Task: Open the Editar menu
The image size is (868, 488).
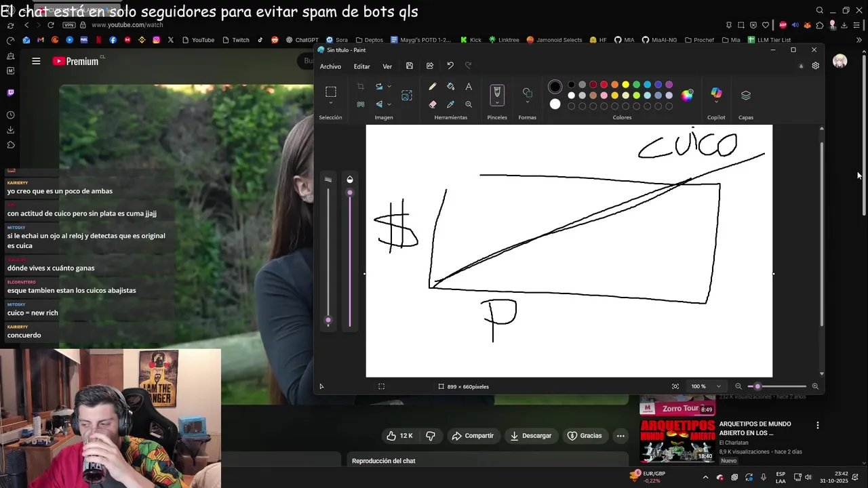Action: coord(361,66)
